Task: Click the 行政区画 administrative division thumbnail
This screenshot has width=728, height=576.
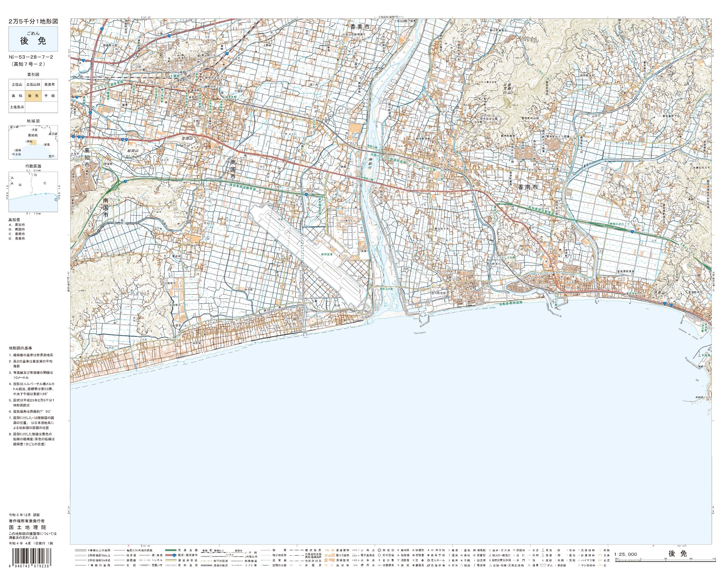Action: (33, 191)
